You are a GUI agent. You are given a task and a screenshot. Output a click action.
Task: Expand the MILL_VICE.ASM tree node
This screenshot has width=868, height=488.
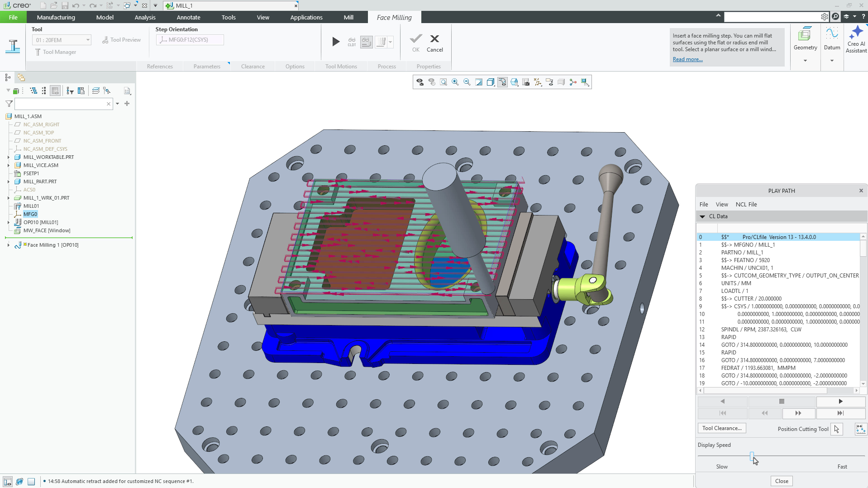(8, 165)
